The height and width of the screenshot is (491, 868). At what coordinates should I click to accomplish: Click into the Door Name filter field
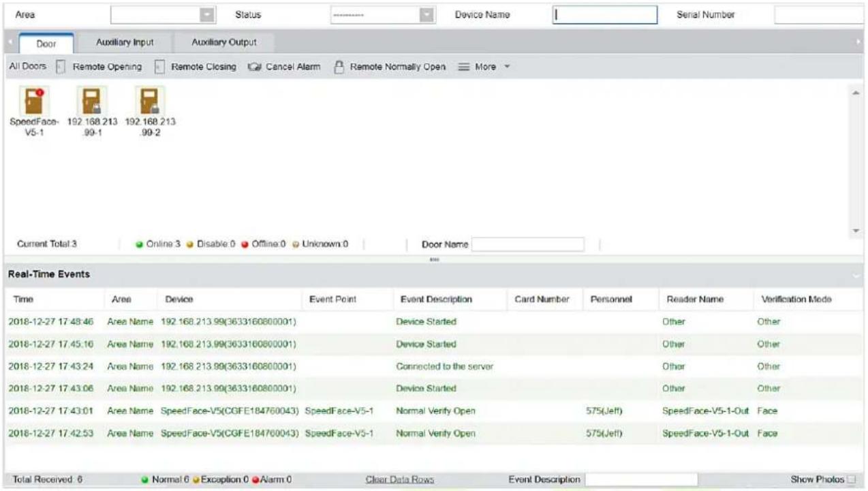[528, 244]
